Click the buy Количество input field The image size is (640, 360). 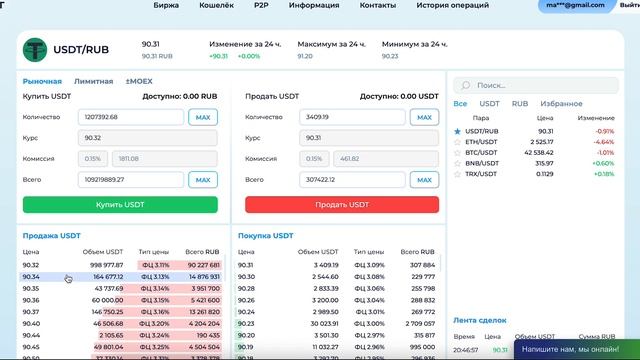click(131, 117)
